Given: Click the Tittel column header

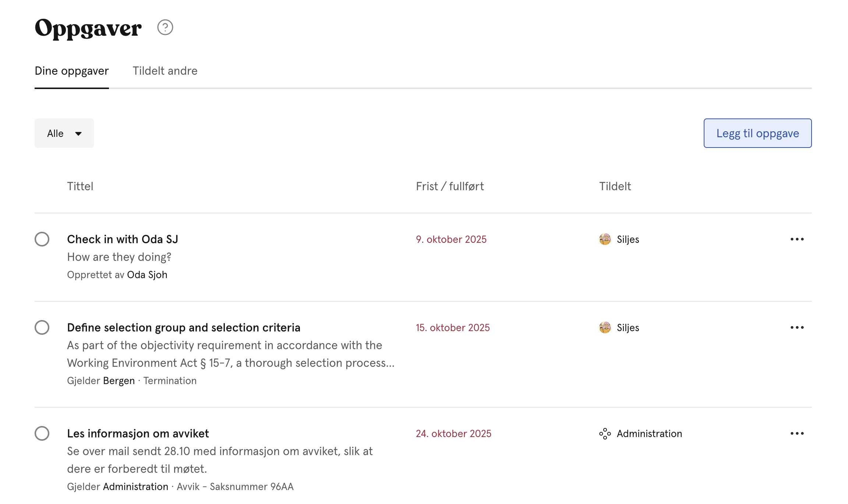Looking at the screenshot, I should 80,186.
